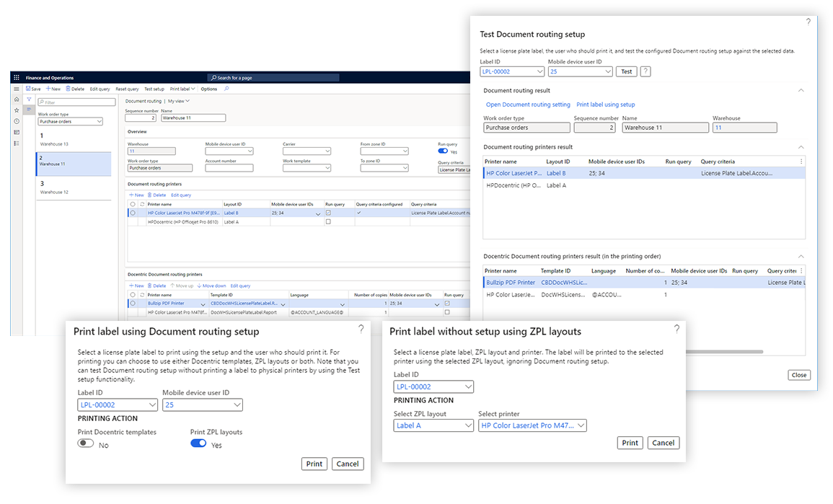The height and width of the screenshot is (504, 833).
Task: Go to Home in the left navigation rail
Action: [x=17, y=100]
